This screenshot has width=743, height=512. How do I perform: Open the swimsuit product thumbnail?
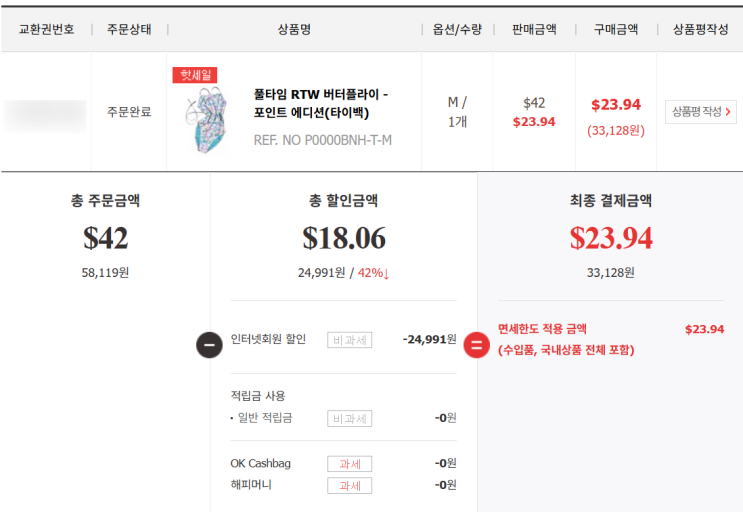206,119
